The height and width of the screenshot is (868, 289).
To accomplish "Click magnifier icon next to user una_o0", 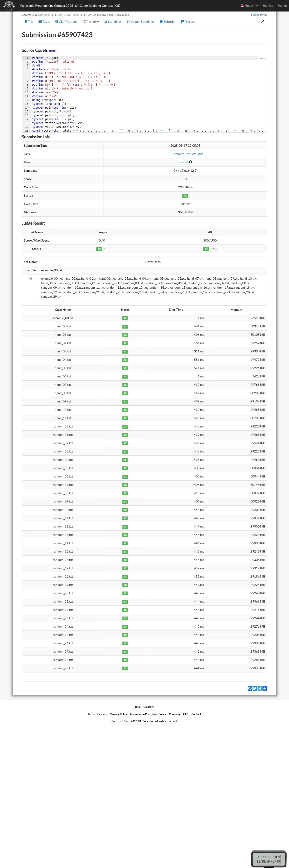I will pyautogui.click(x=191, y=162).
